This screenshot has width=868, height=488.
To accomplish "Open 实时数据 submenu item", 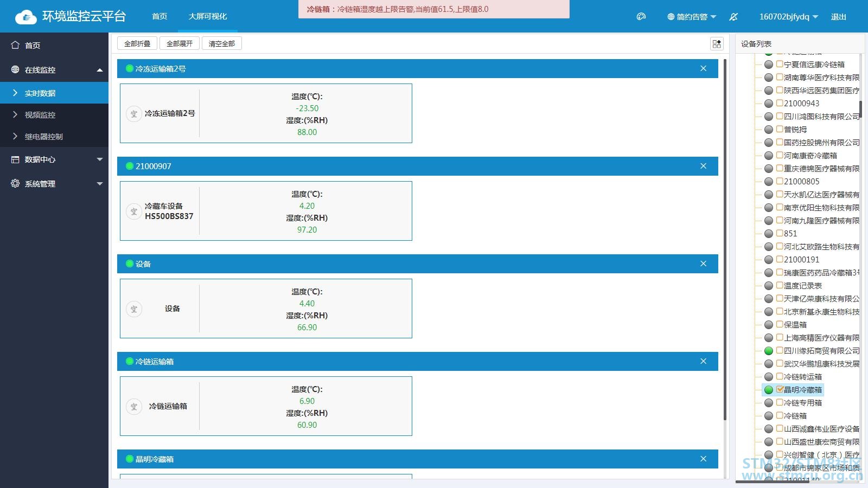I will click(54, 93).
